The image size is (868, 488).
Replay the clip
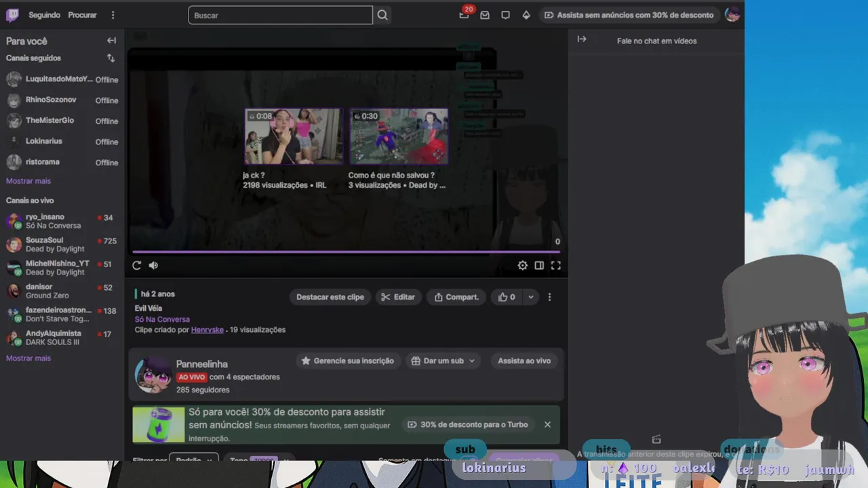tap(137, 266)
